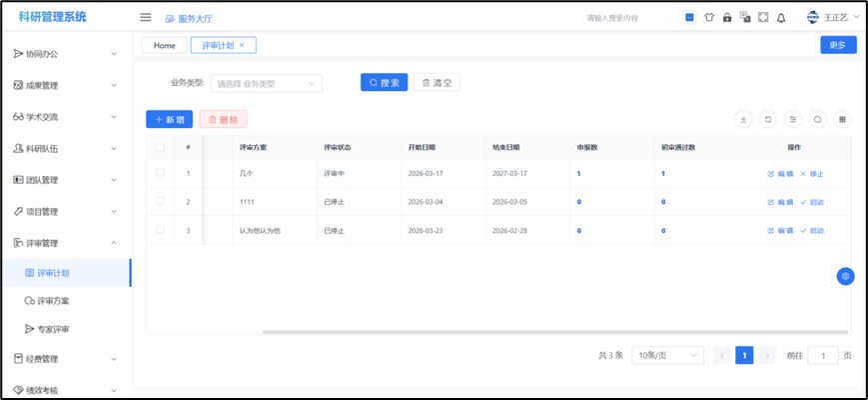Switch to the Home tab
This screenshot has width=868, height=400.
pyautogui.click(x=165, y=45)
